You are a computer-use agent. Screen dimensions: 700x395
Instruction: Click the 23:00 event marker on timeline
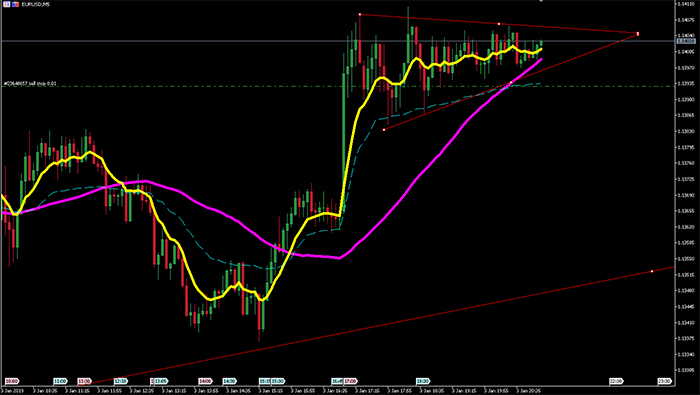[x=664, y=381]
